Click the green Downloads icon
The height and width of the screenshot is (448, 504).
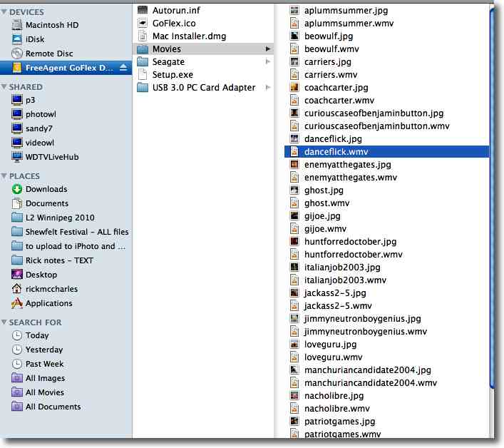click(x=17, y=189)
